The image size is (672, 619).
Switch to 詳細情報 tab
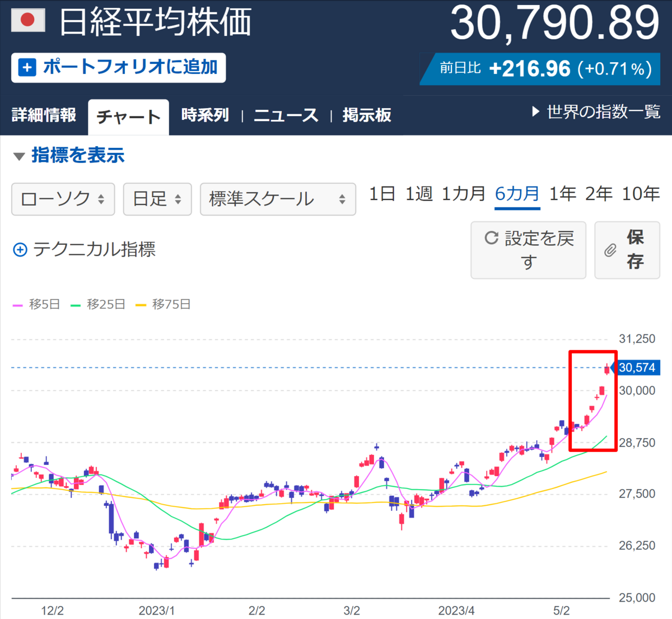(x=44, y=115)
